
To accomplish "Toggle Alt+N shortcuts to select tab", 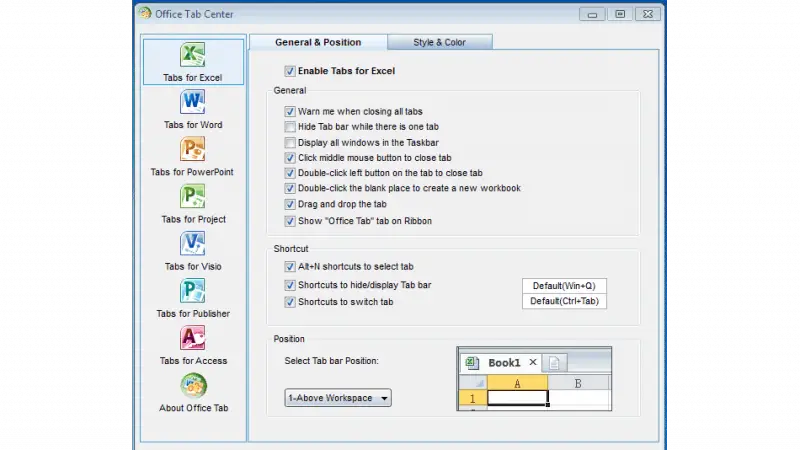I will coord(290,266).
